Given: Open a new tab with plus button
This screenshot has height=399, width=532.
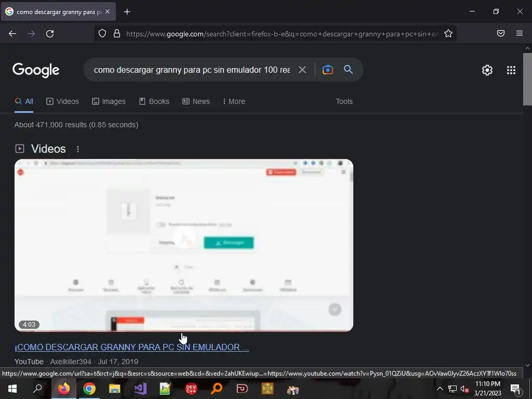Looking at the screenshot, I should click(x=127, y=12).
